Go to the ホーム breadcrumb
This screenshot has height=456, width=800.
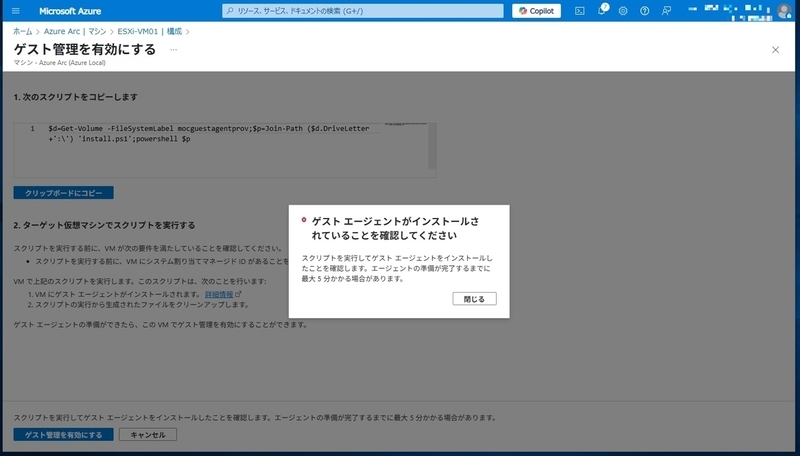tap(22, 32)
